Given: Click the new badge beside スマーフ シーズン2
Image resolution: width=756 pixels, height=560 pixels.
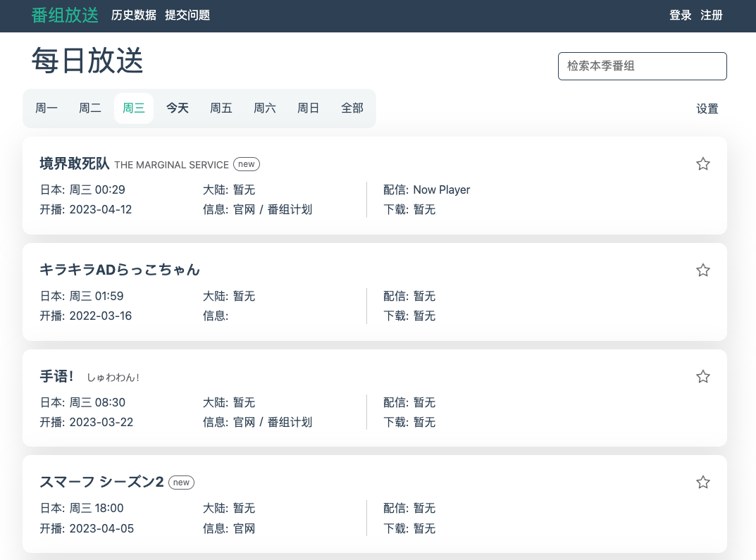Looking at the screenshot, I should coord(181,483).
